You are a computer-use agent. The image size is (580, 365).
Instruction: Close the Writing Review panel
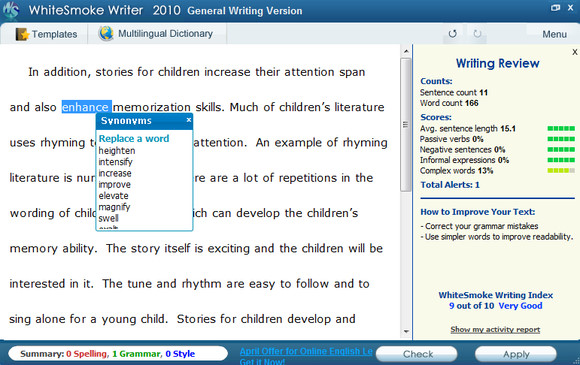(574, 52)
